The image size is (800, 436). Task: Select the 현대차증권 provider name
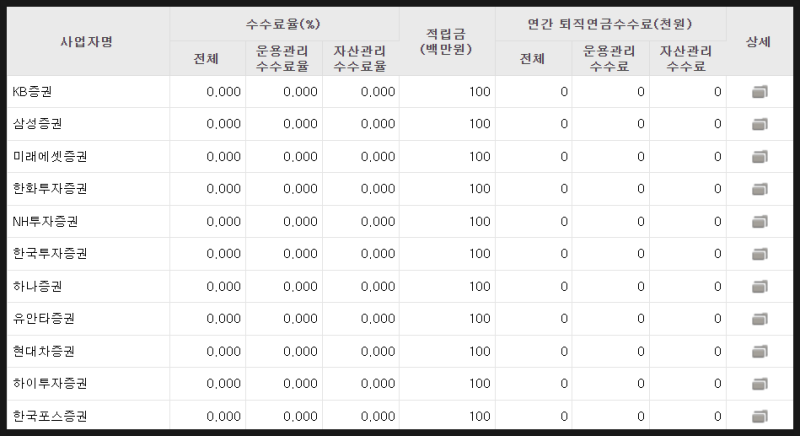coord(43,351)
